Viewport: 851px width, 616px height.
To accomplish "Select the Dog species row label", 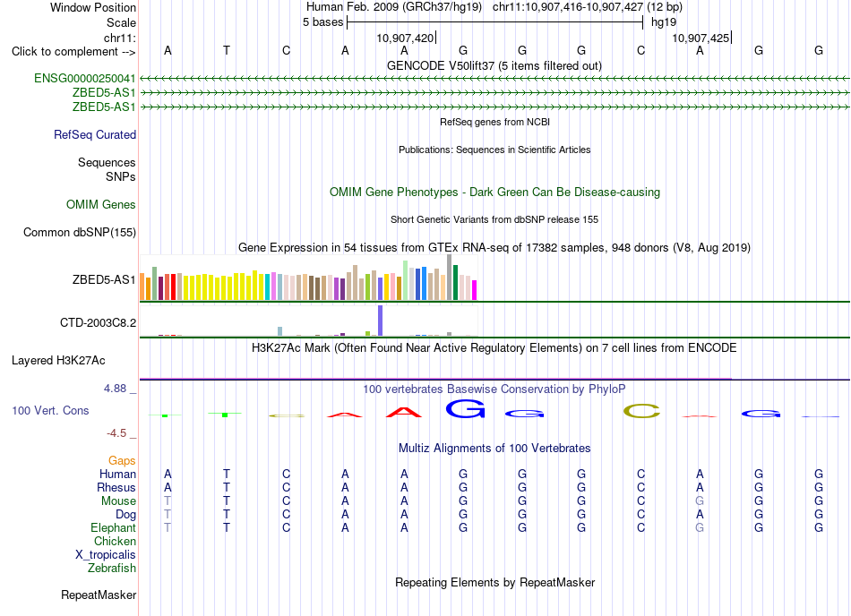I will coord(125,514).
